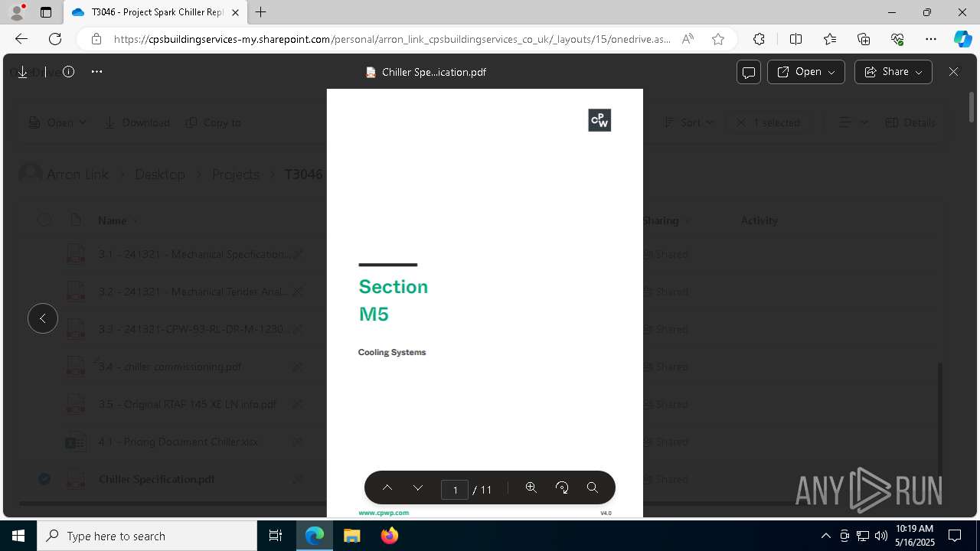This screenshot has width=980, height=551.
Task: Open the comments panel icon
Action: point(749,72)
